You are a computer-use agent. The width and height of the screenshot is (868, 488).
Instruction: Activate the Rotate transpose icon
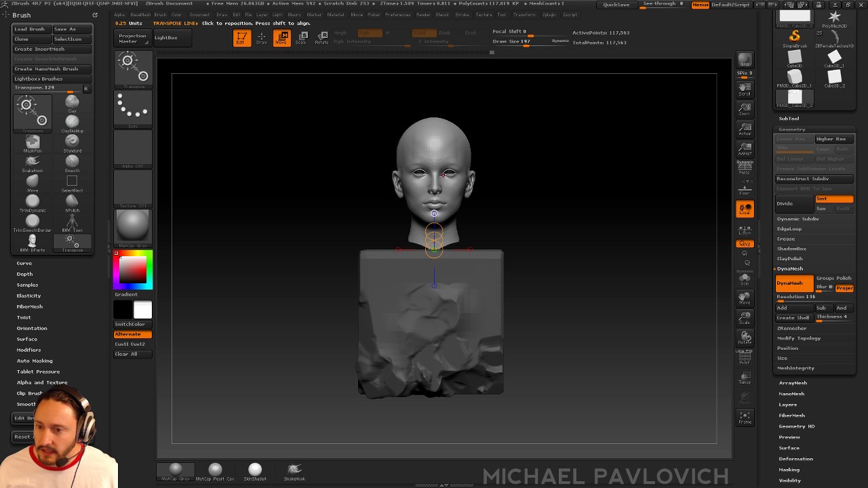pyautogui.click(x=321, y=38)
